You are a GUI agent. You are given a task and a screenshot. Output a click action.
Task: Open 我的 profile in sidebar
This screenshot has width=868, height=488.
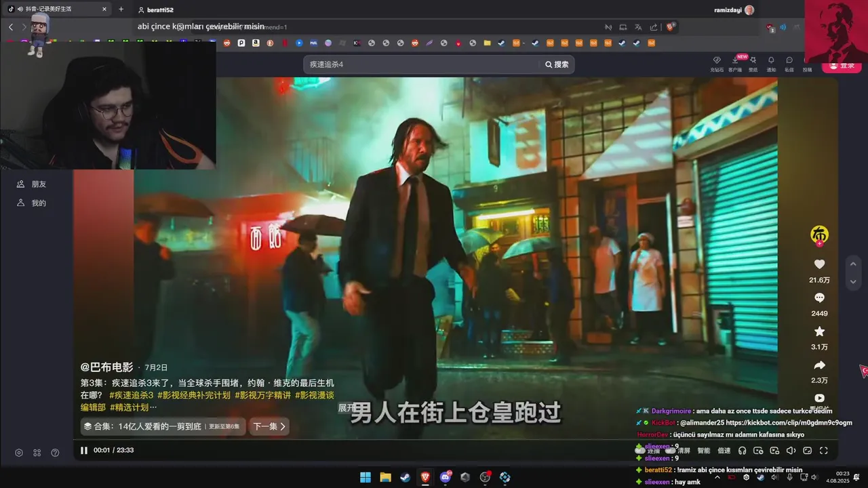[x=32, y=203]
